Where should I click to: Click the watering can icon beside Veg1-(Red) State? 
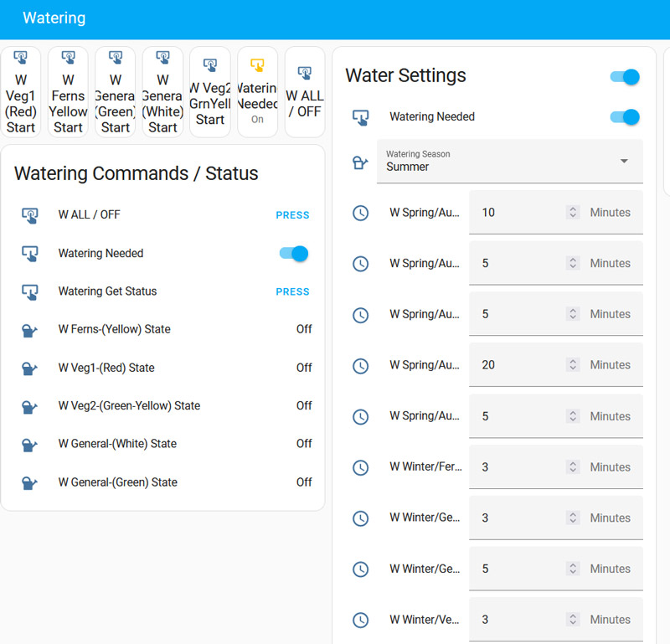29,368
